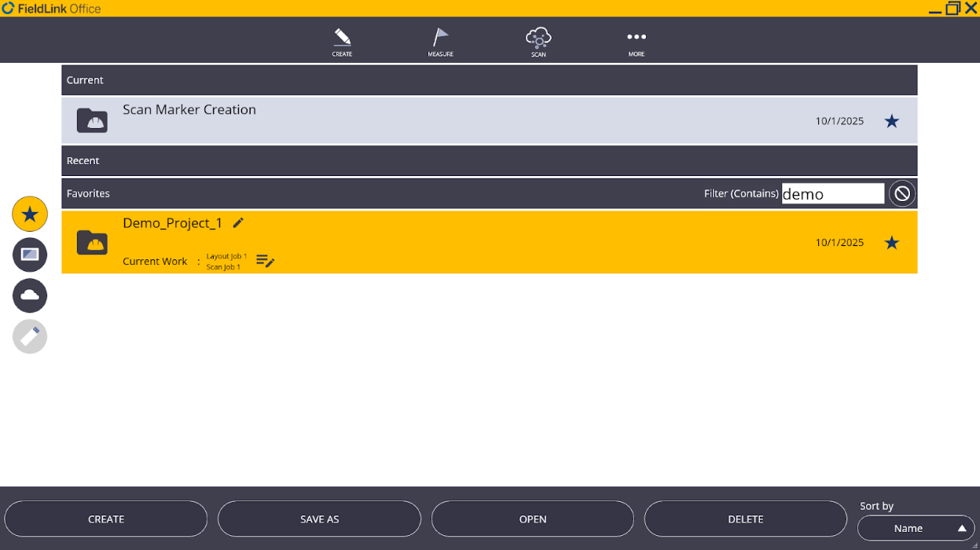Rename Demo_Project_1 with the pencil icon
980x550 pixels.
tap(239, 223)
